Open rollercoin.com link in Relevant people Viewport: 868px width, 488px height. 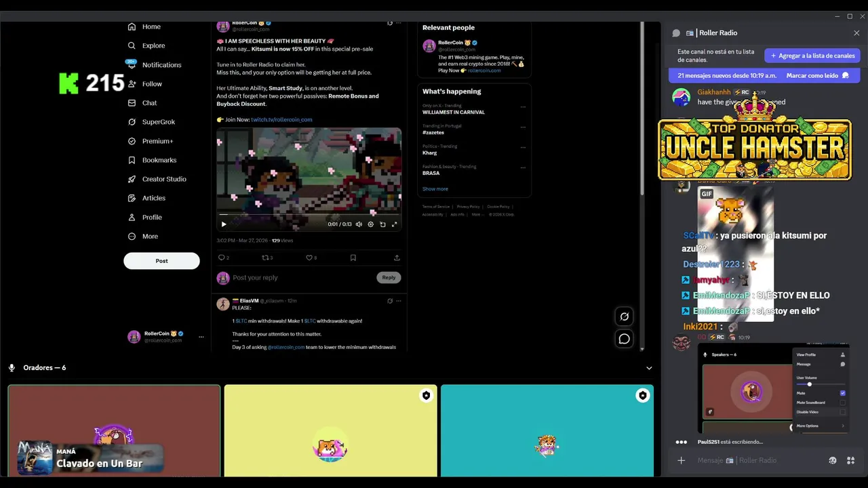coord(484,70)
